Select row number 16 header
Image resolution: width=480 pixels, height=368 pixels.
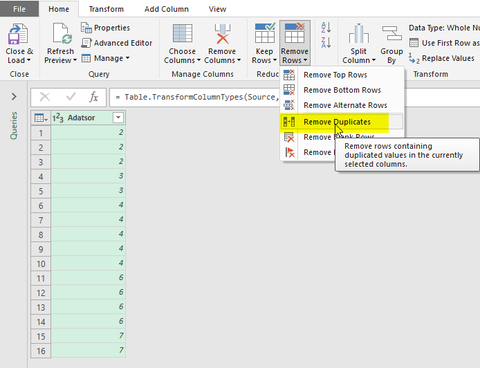tap(41, 351)
